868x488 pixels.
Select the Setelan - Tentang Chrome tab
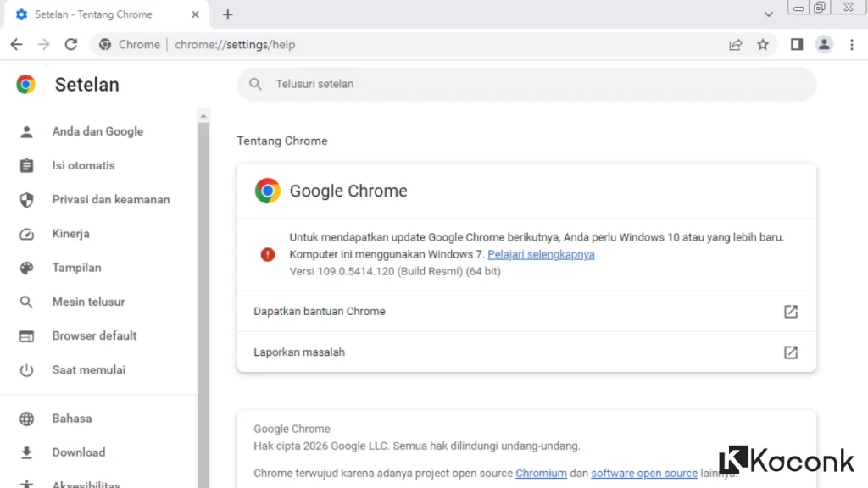(105, 14)
